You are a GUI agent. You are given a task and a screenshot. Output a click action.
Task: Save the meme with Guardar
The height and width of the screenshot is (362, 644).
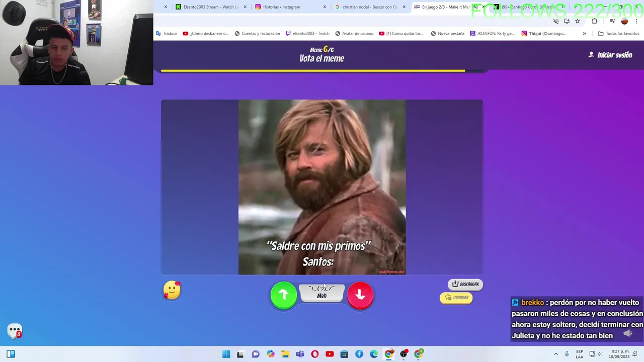coord(456,298)
